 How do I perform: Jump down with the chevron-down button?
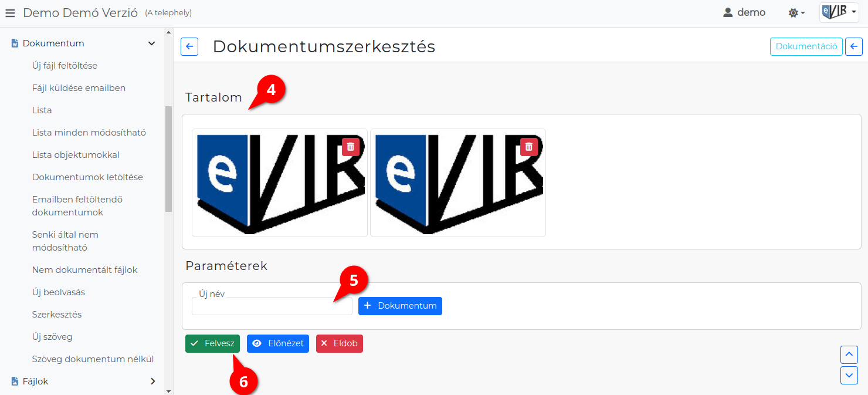coord(849,376)
